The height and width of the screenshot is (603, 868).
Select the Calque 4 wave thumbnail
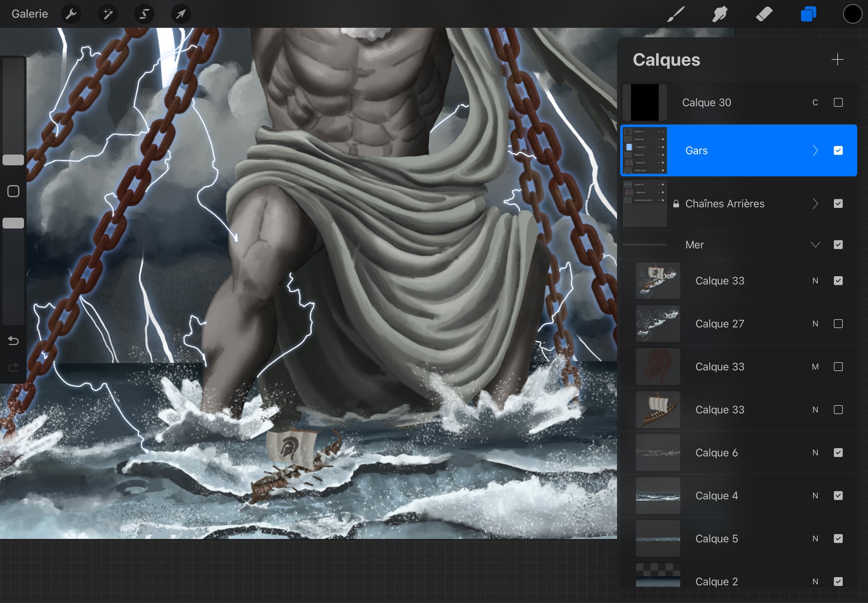pyautogui.click(x=658, y=495)
